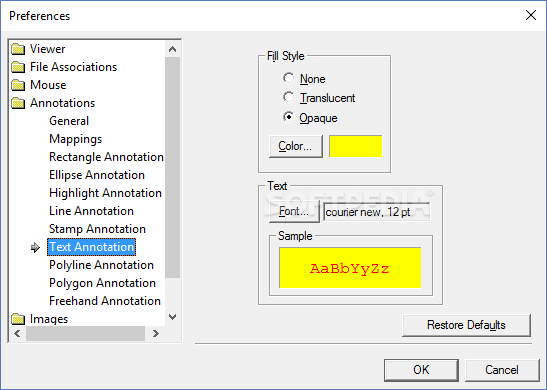The image size is (547, 390).
Task: Click the tree scroll left arrow
Action: coord(17,333)
